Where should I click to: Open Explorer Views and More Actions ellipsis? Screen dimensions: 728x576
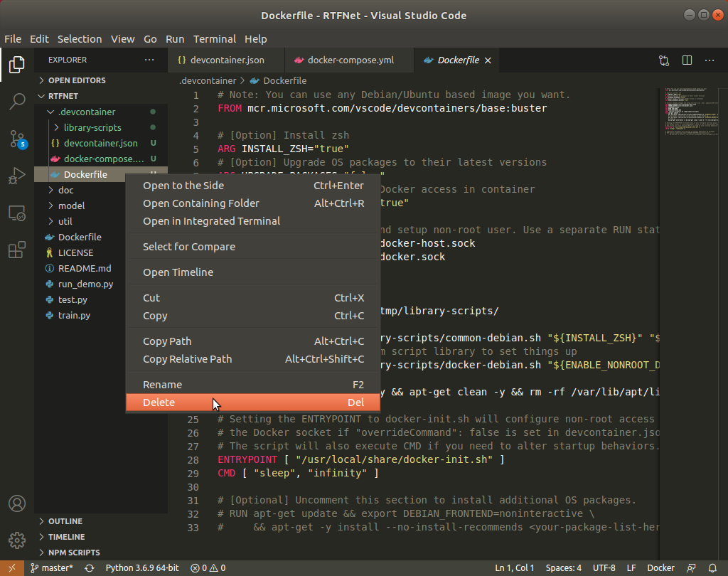click(149, 60)
